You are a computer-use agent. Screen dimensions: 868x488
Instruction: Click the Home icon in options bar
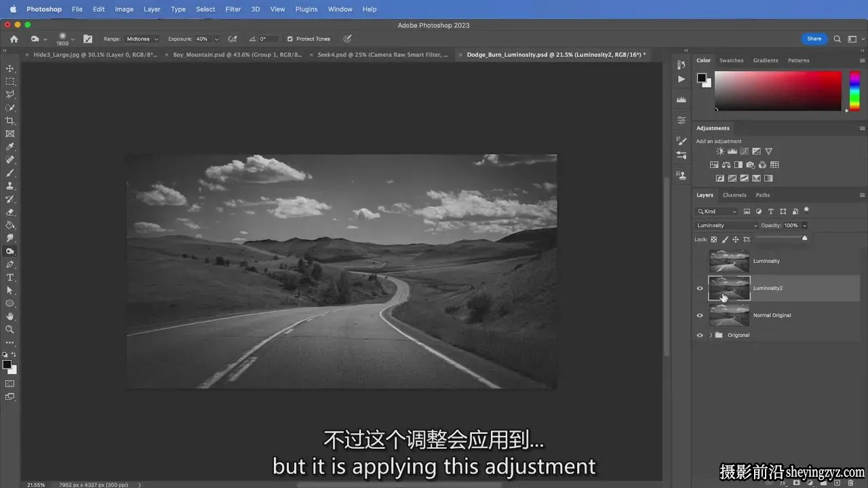pos(14,39)
